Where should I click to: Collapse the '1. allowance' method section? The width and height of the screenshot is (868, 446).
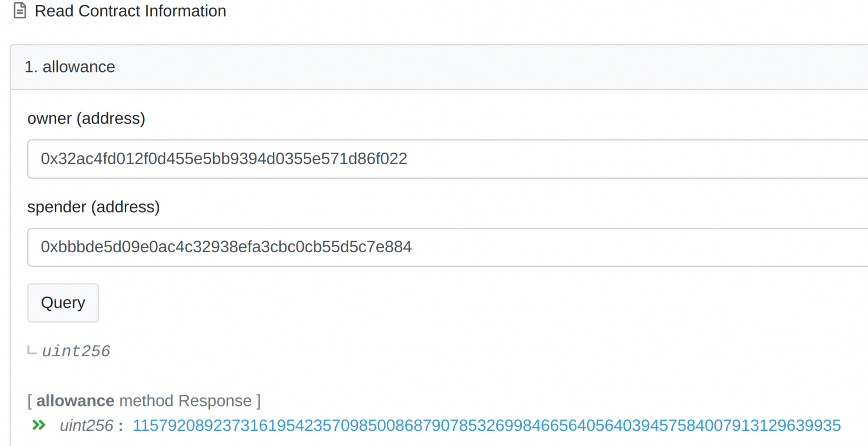(x=70, y=67)
